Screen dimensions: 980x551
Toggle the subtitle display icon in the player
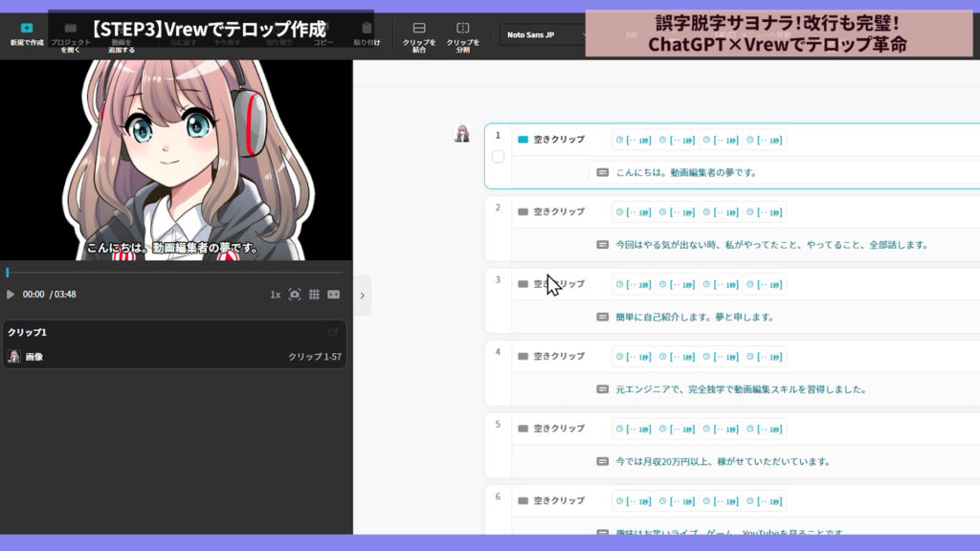point(334,295)
